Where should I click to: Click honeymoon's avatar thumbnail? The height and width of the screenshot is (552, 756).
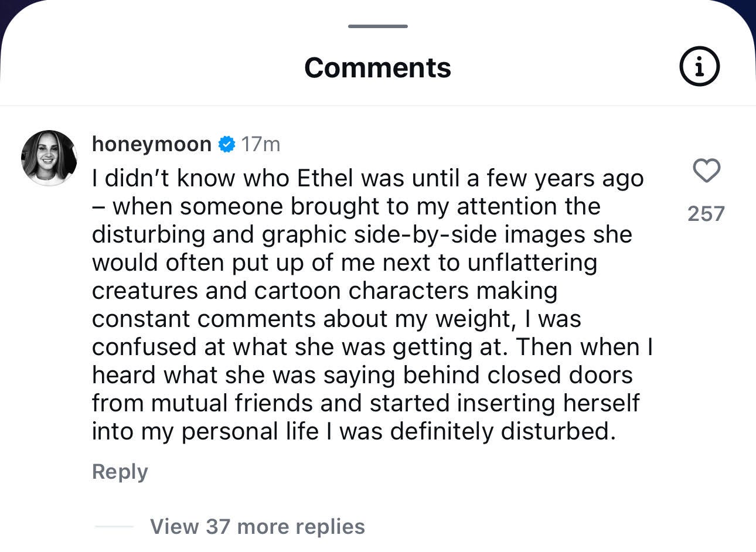[x=49, y=157]
